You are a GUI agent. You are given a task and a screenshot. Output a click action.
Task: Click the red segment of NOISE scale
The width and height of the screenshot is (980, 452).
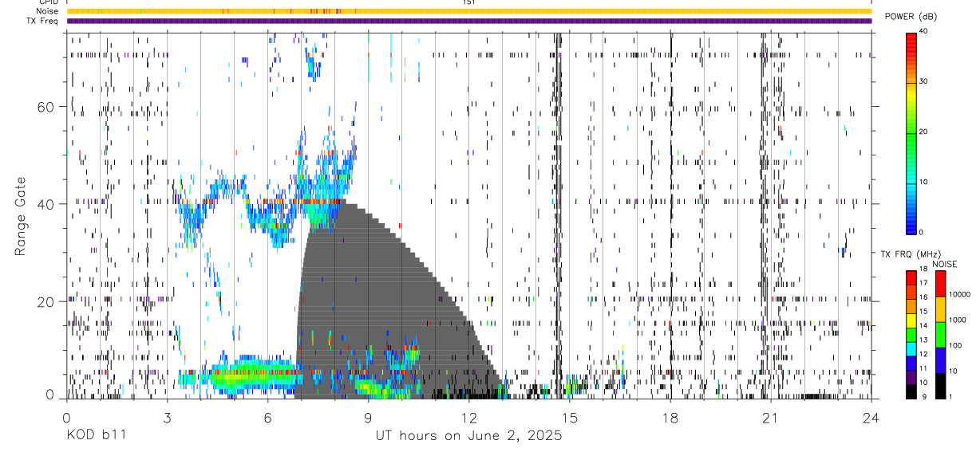point(940,283)
